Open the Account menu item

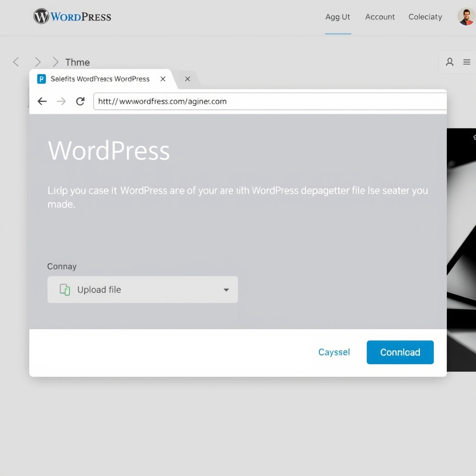point(380,17)
